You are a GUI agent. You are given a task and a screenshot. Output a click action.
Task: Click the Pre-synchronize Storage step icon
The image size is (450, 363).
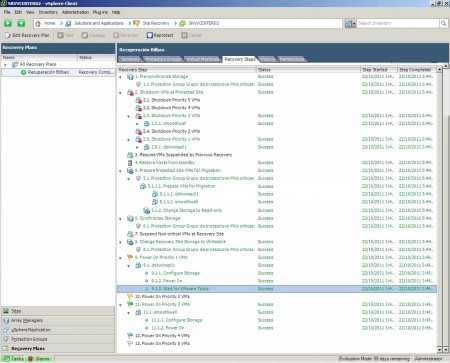click(130, 77)
